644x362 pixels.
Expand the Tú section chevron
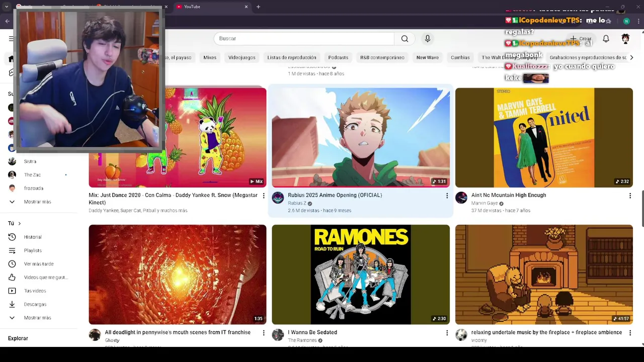click(x=19, y=223)
